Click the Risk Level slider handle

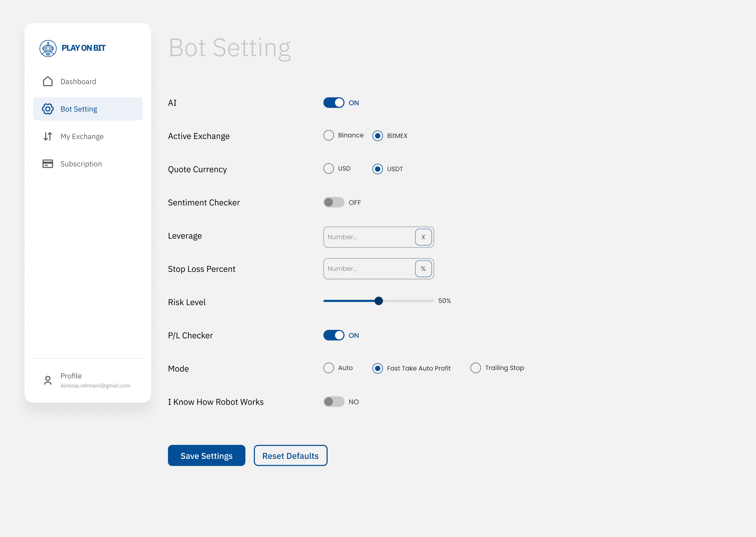coord(379,301)
